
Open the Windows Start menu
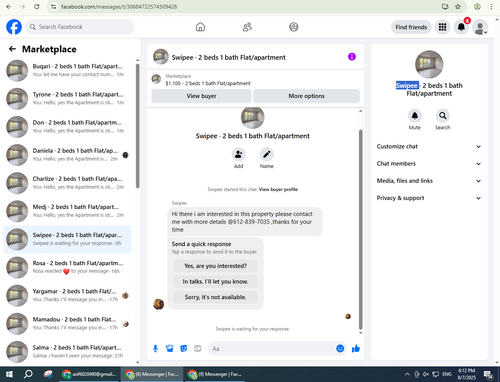(x=9, y=374)
